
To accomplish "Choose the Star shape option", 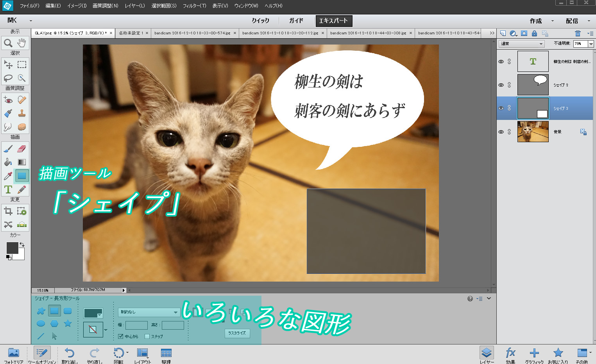I will point(68,323).
